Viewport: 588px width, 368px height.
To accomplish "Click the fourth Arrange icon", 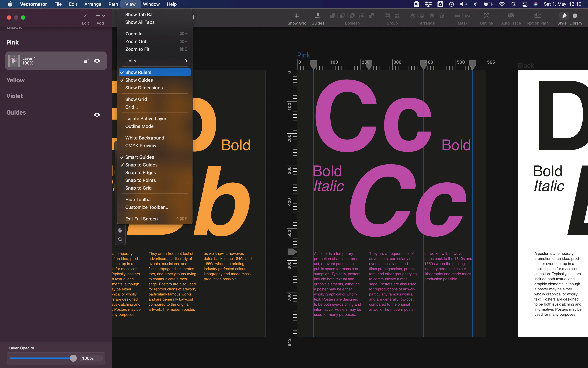I will click(442, 16).
